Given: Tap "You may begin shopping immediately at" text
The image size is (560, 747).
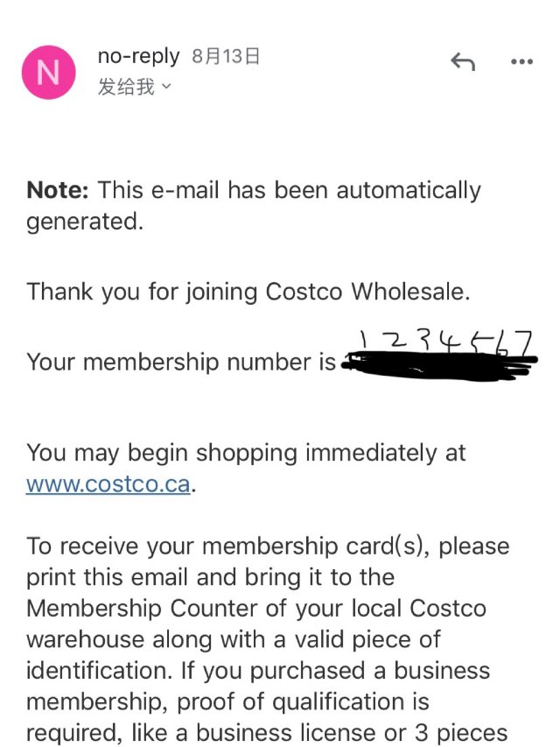Looking at the screenshot, I should [x=246, y=453].
